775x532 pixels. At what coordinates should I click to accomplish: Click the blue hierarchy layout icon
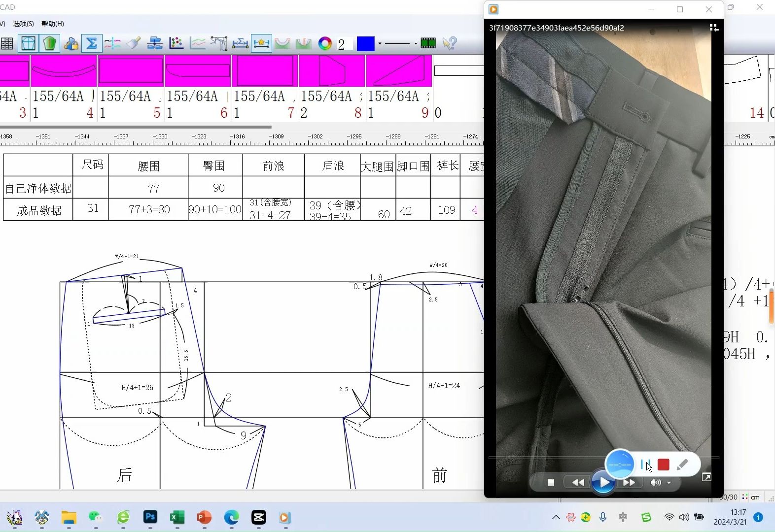coord(155,43)
